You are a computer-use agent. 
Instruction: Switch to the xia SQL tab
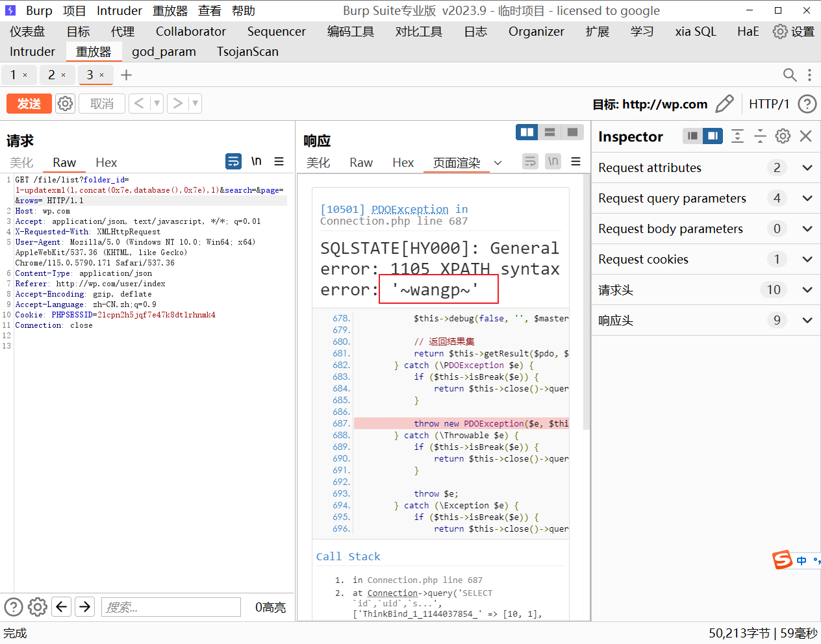coord(696,31)
